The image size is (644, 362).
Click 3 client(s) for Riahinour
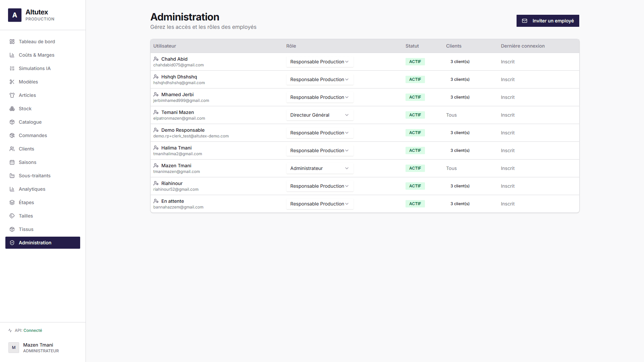click(460, 186)
